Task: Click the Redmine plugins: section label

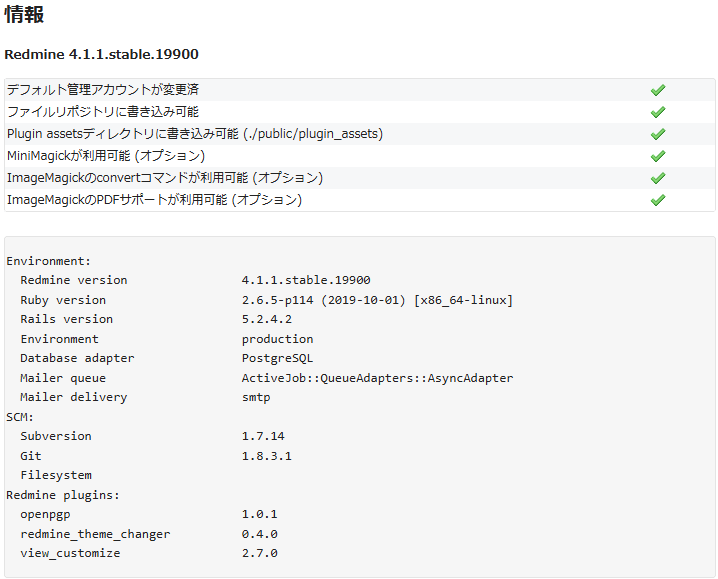Action: pos(63,495)
